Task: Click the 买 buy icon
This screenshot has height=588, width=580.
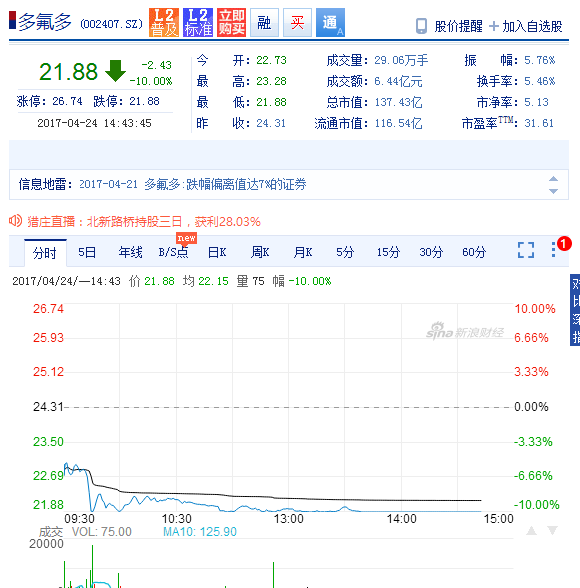Action: [297, 22]
